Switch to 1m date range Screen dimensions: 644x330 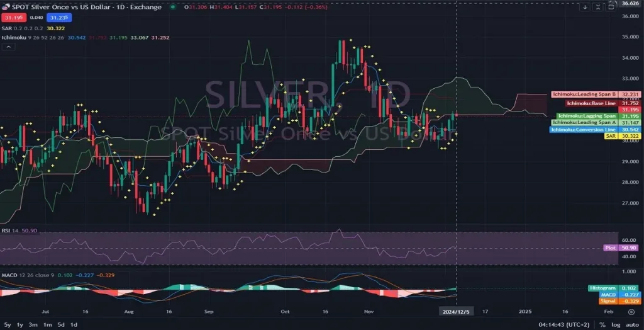coord(48,325)
